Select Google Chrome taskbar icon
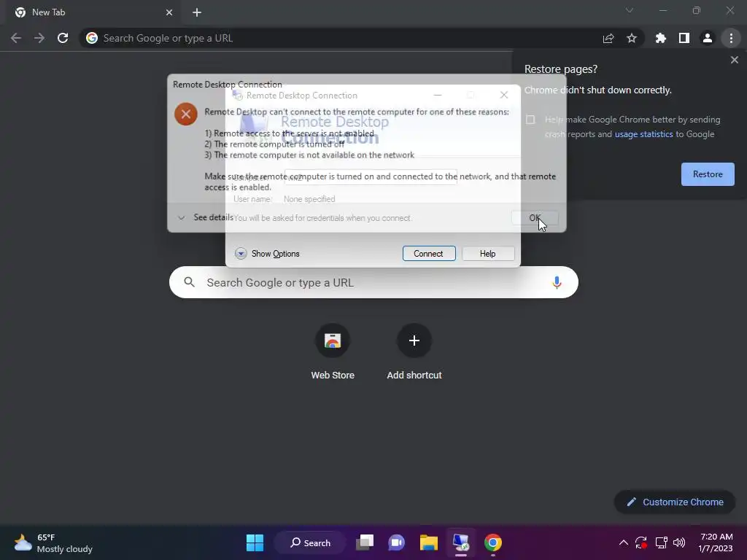 493,542
